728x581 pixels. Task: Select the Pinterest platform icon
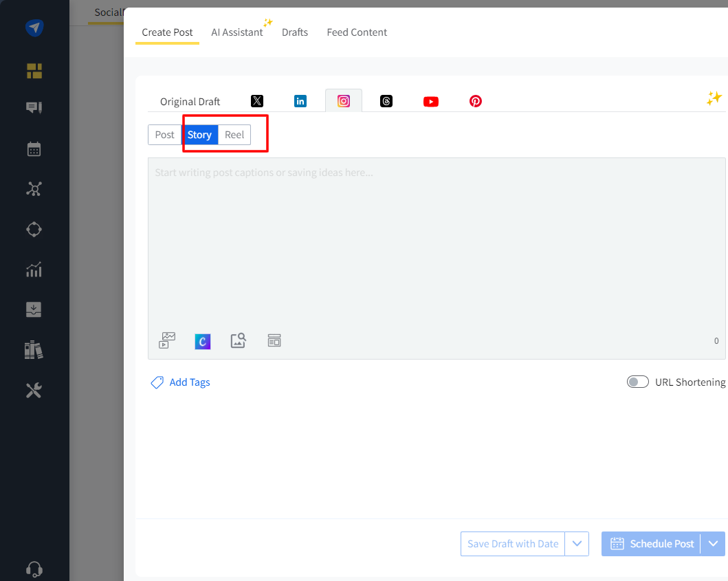point(476,101)
